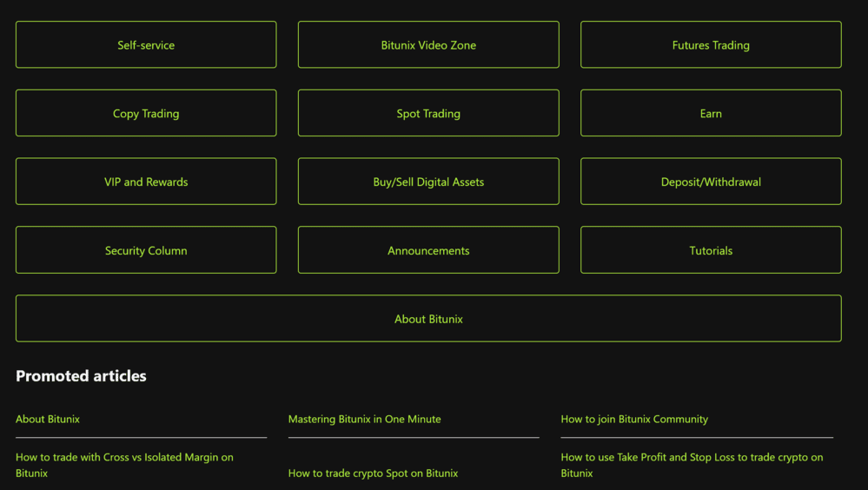This screenshot has height=490, width=868.
Task: Open Mastering Bitunix in One Minute article
Action: coord(364,420)
